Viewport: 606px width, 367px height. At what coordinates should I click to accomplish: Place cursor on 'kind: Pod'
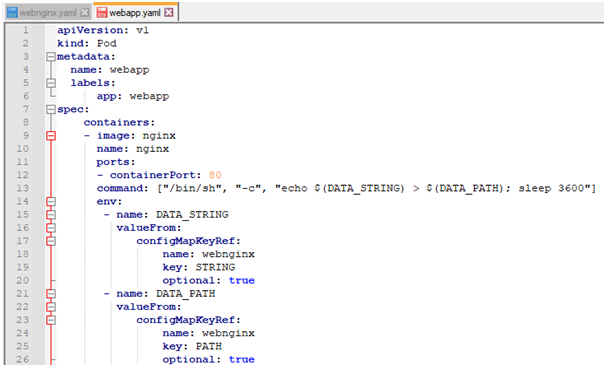click(87, 43)
